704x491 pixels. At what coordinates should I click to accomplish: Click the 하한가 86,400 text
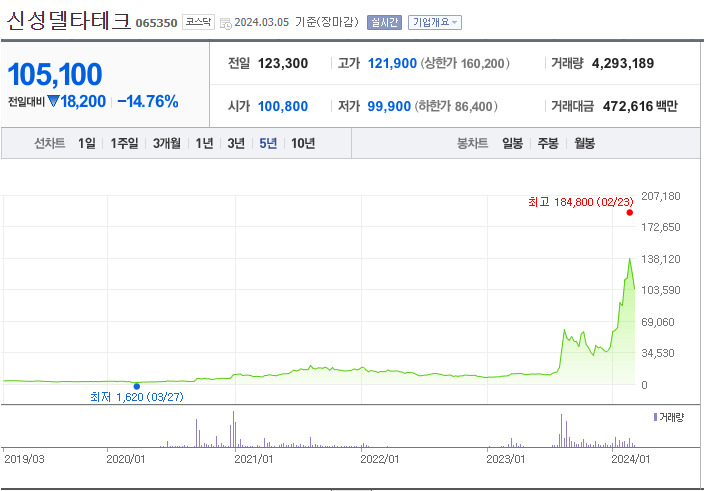(456, 106)
